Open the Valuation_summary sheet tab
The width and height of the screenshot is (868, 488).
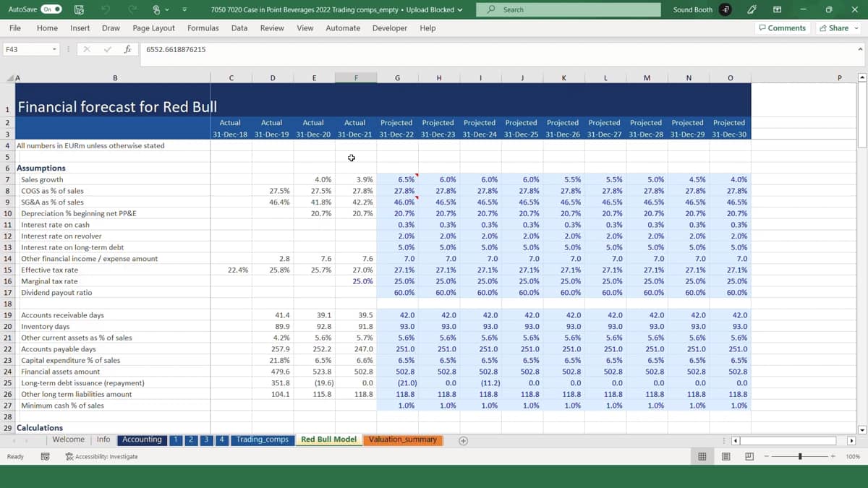click(402, 440)
